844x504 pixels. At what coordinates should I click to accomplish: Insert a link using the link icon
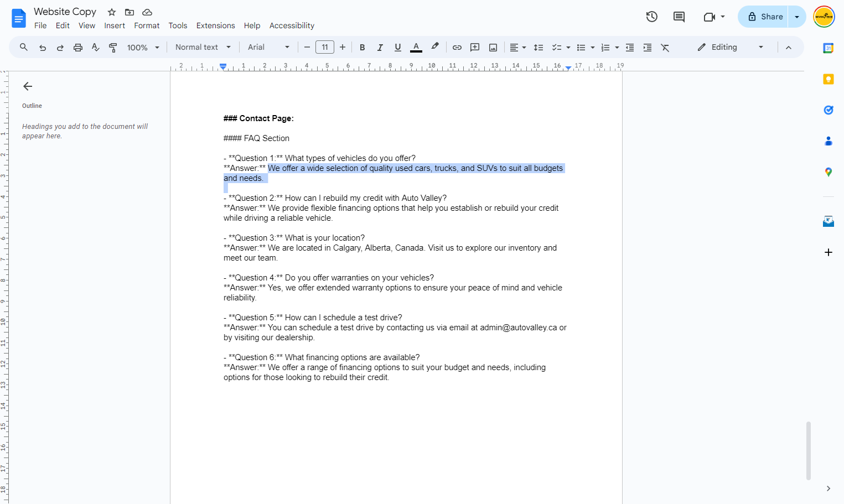tap(457, 48)
